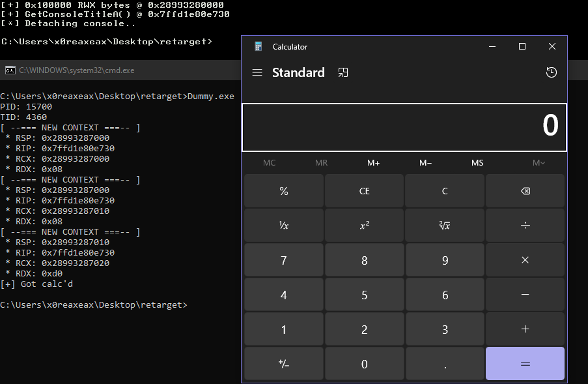Viewport: 588px width, 384px height.
Task: Click the decimal point key
Action: tap(445, 364)
